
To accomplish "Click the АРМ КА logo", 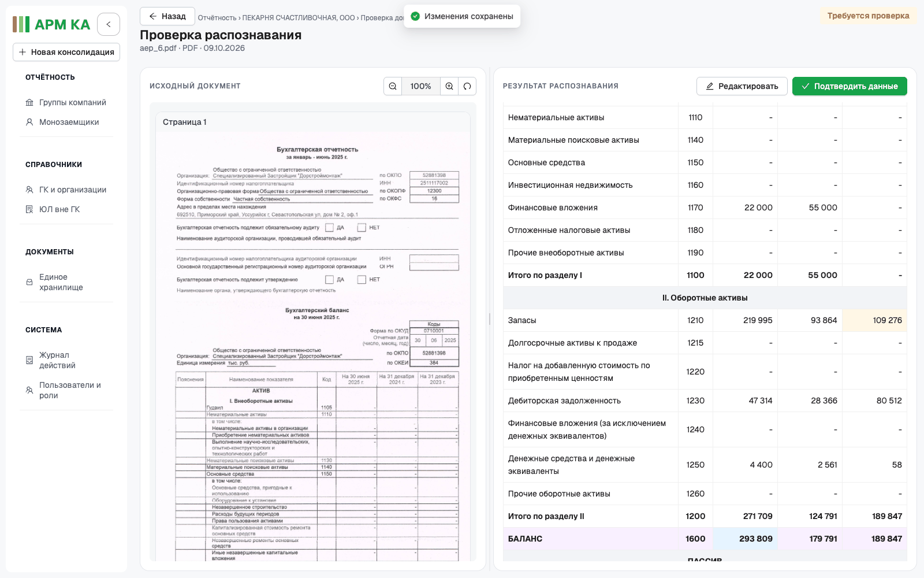I will (51, 24).
